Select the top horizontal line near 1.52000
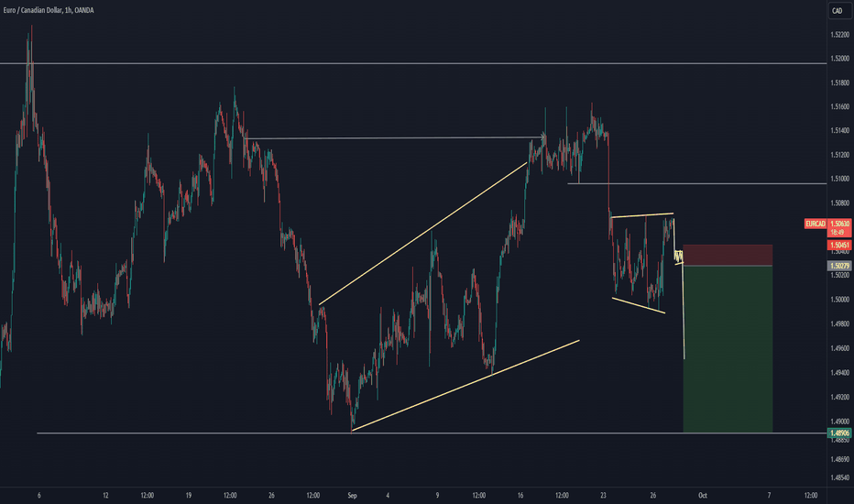 click(x=413, y=64)
